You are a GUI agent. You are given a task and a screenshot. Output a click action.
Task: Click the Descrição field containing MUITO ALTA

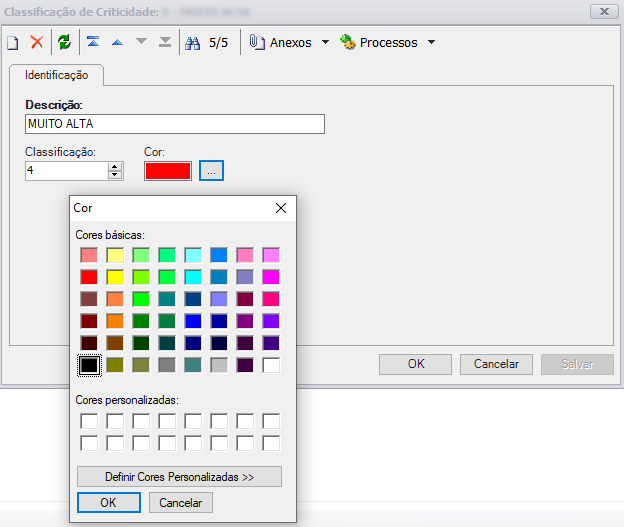(x=175, y=124)
